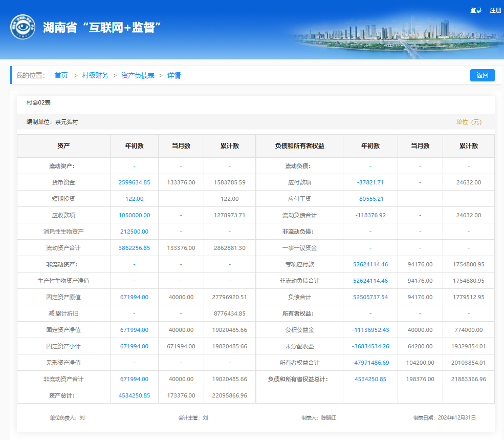
Task: Open 非流动资产合计 opening value 671994.00
Action: (135, 380)
